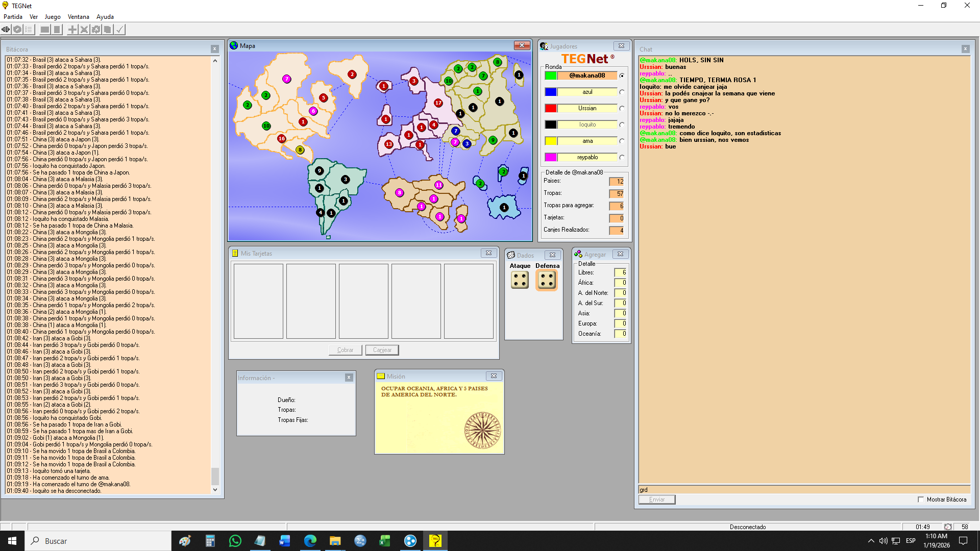Click Bitácora scrollbar down arrow
Image resolution: width=980 pixels, height=551 pixels.
(215, 490)
